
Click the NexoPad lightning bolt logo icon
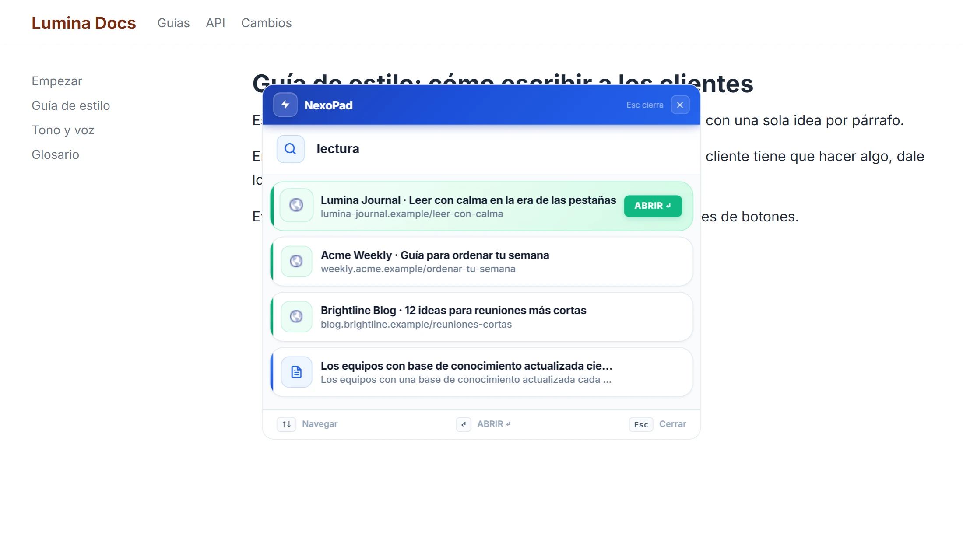point(285,105)
